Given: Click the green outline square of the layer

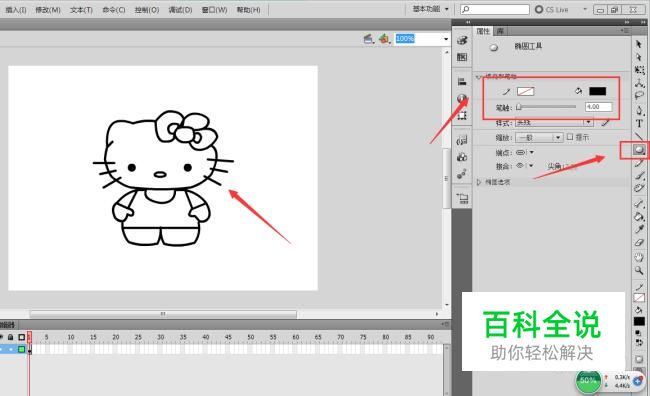Looking at the screenshot, I should [x=22, y=350].
